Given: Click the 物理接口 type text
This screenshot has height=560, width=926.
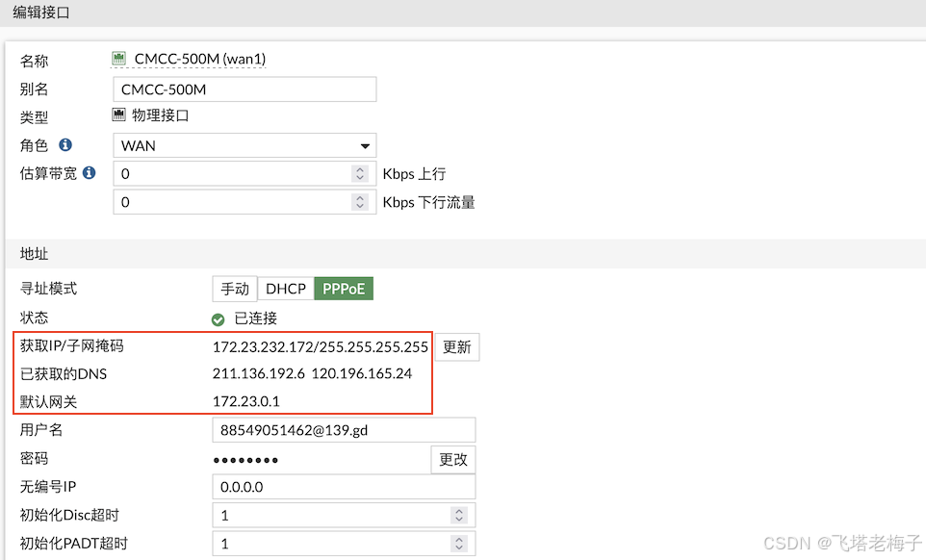Looking at the screenshot, I should pyautogui.click(x=161, y=115).
